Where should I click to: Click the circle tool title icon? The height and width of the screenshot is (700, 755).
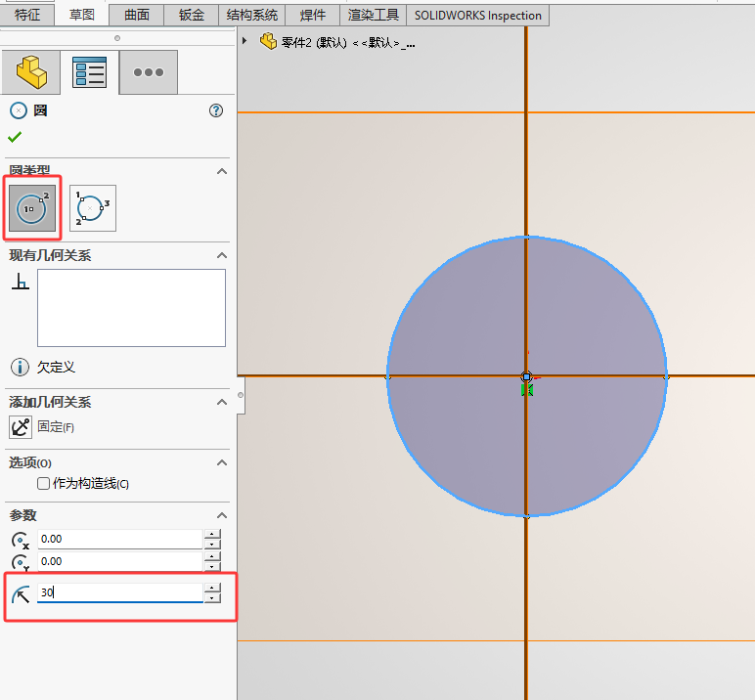coord(19,110)
